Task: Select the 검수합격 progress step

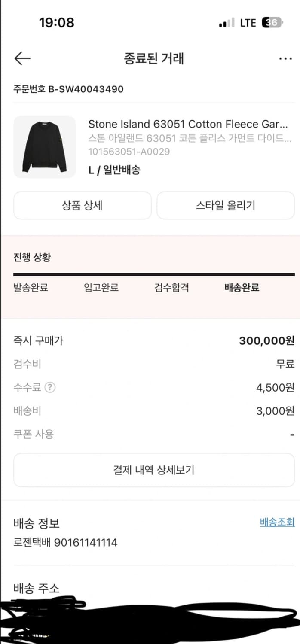Action: tap(170, 288)
